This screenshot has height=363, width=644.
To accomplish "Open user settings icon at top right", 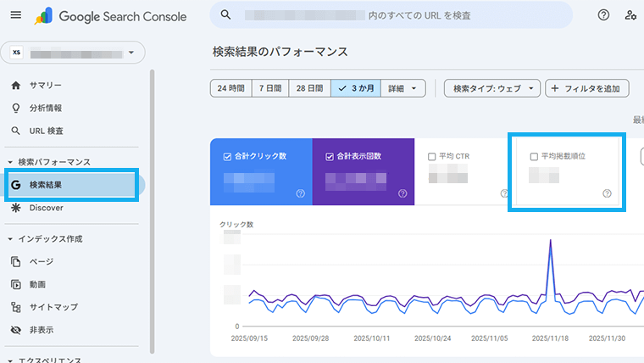I will tap(630, 15).
